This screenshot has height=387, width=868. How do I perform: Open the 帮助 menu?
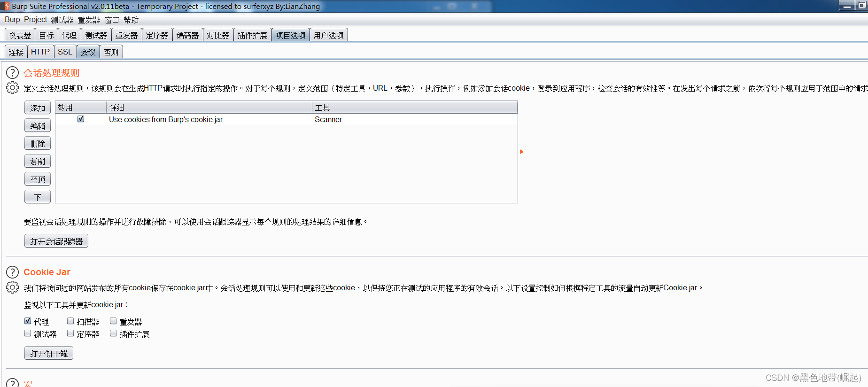pyautogui.click(x=131, y=20)
